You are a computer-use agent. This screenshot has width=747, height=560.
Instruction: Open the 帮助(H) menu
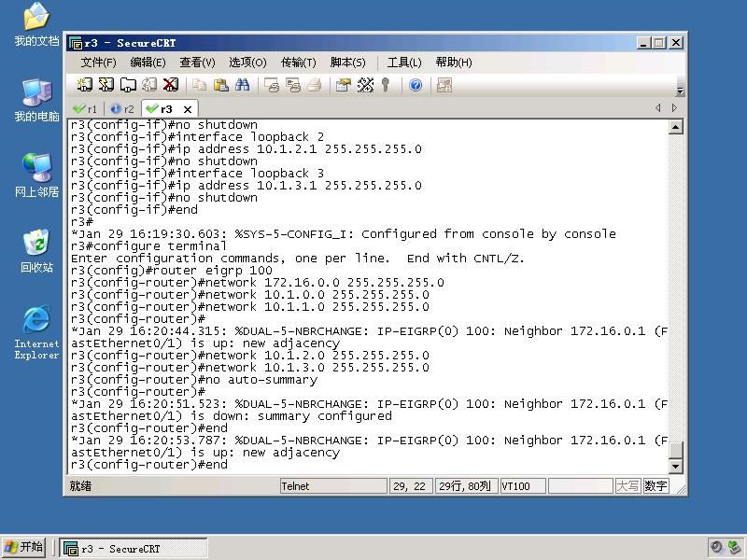pos(454,63)
